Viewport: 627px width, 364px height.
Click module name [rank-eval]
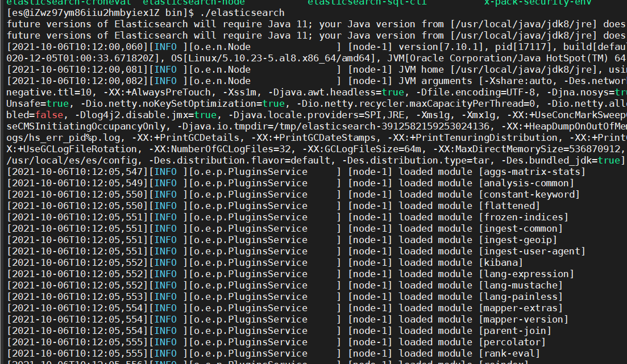tap(509, 354)
